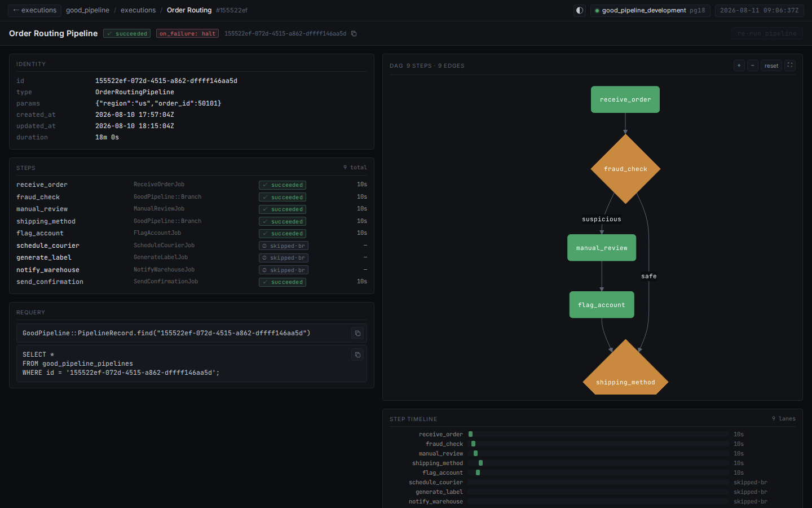This screenshot has height=508, width=812.
Task: Click skipped·br badge for notify_warehouse
Action: coord(284,270)
